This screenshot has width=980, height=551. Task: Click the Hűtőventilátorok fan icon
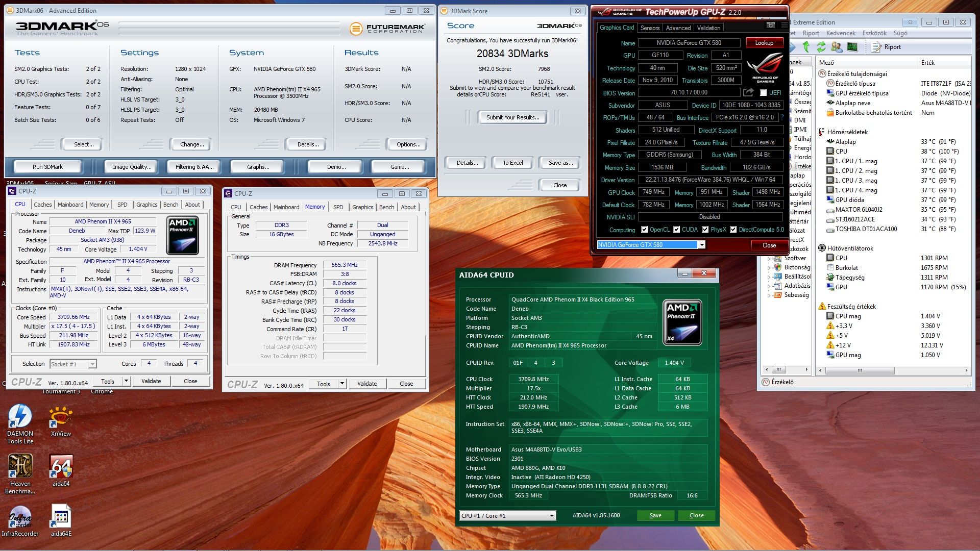[822, 248]
